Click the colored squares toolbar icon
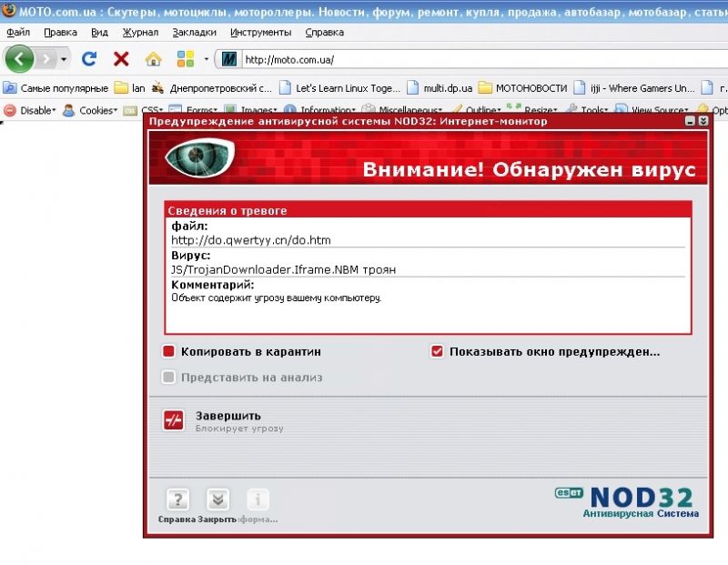 coord(186,59)
